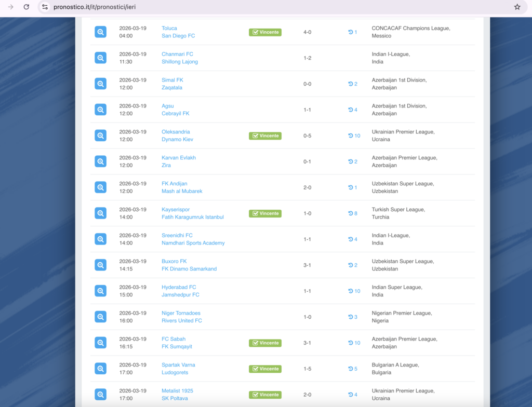Screen dimensions: 532x407
Task: Open magnifier details for Kayserispor match
Action: tap(100, 213)
